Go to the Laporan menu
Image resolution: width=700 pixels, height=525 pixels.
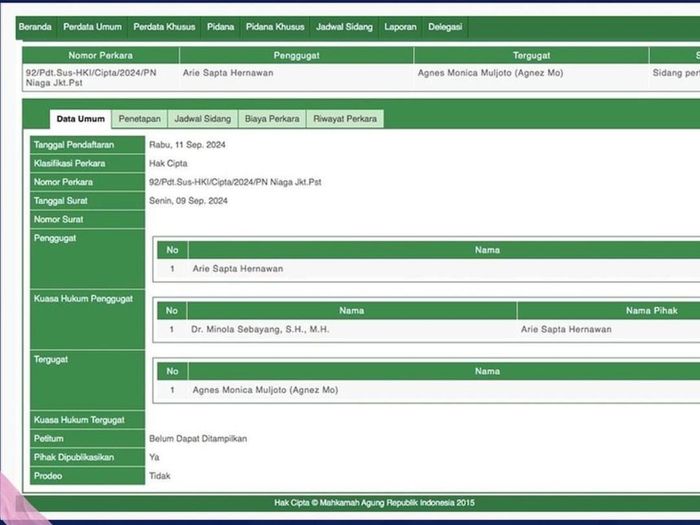tap(400, 27)
